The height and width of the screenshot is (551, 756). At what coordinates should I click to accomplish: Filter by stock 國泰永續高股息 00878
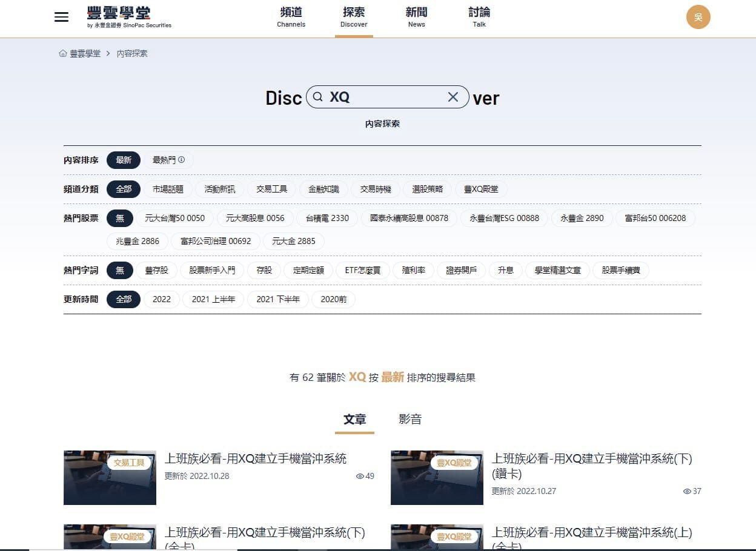409,218
